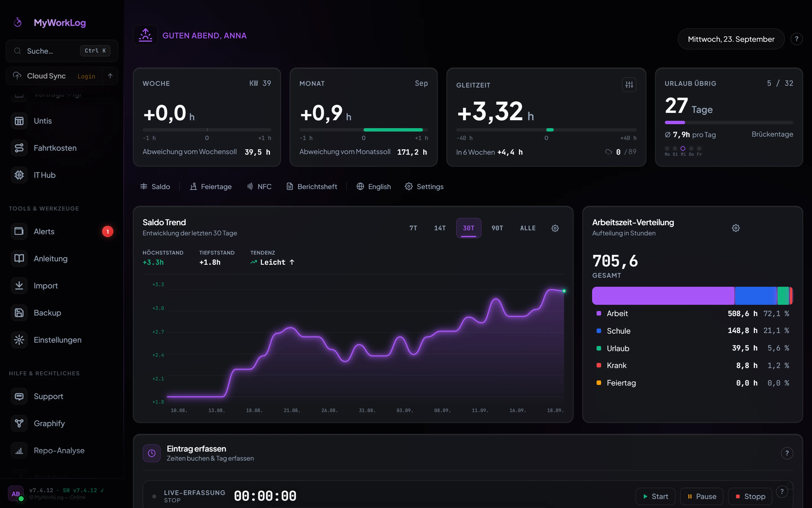Image resolution: width=812 pixels, height=508 pixels.
Task: Open the Graphify tool
Action: click(x=62, y=424)
